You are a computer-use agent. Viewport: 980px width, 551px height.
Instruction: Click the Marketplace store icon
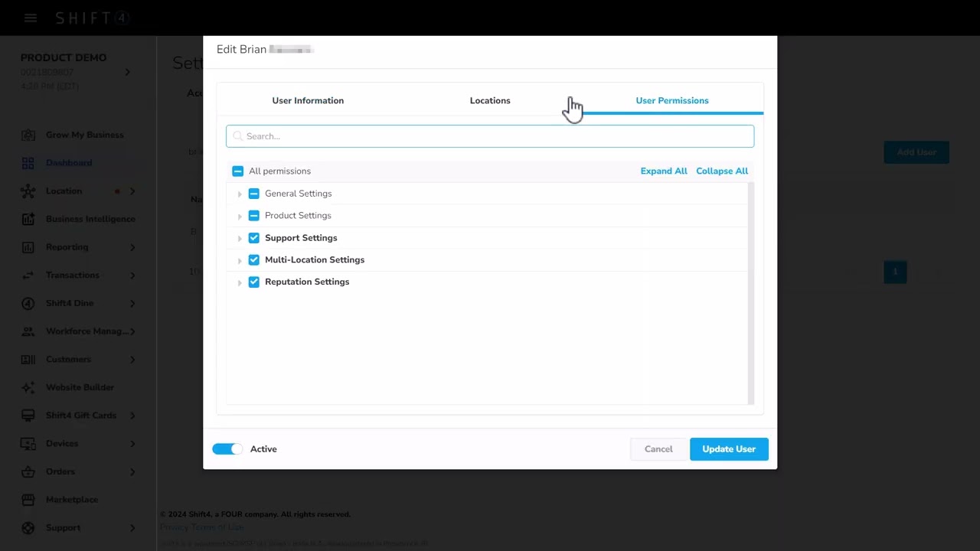point(28,500)
